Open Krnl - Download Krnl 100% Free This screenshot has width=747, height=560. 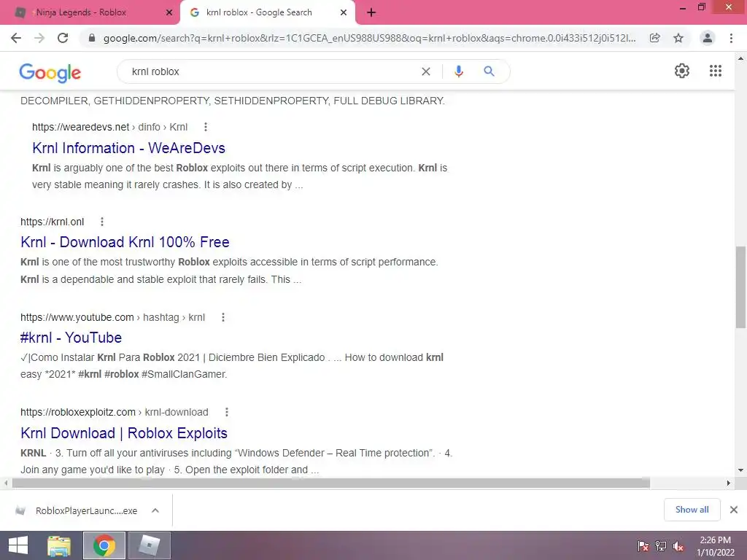coord(125,242)
